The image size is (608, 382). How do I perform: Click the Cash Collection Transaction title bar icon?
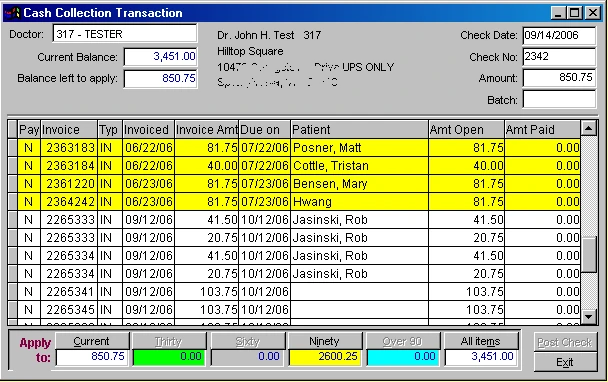click(x=12, y=13)
